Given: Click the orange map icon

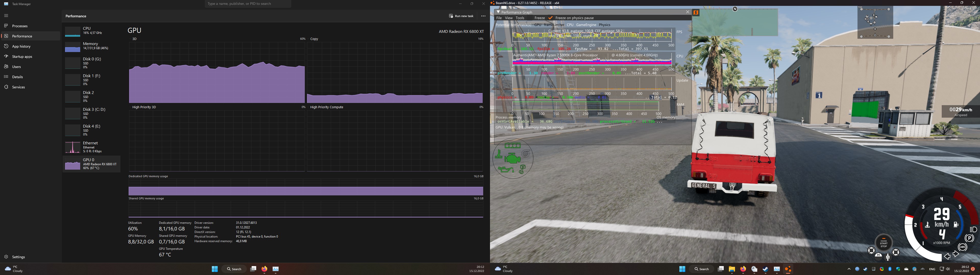Looking at the screenshot, I should click(696, 12).
